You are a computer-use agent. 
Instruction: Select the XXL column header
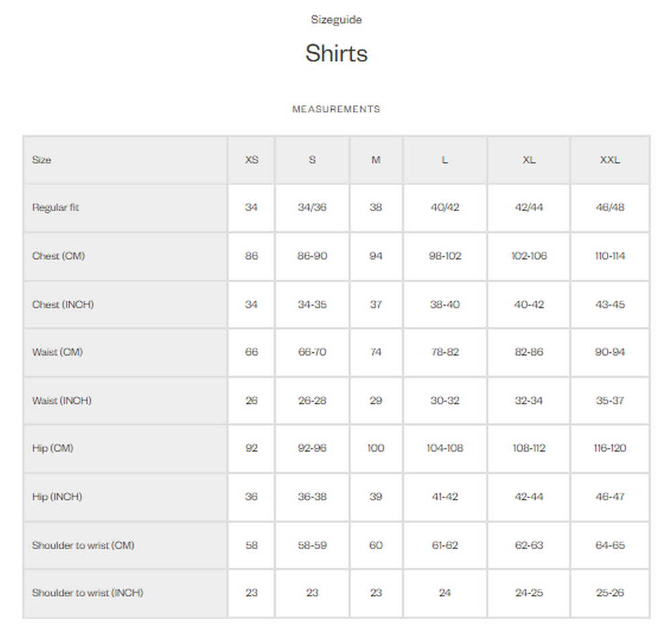tap(610, 160)
